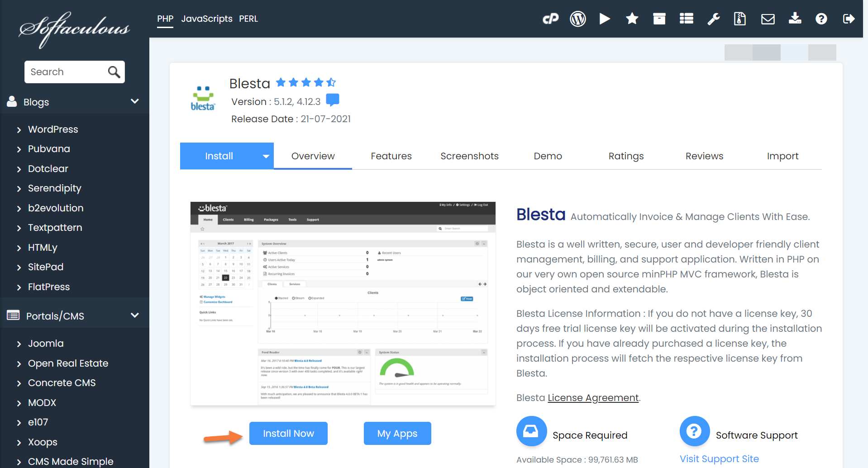Sign out with the logout icon
The height and width of the screenshot is (468, 868).
(849, 19)
